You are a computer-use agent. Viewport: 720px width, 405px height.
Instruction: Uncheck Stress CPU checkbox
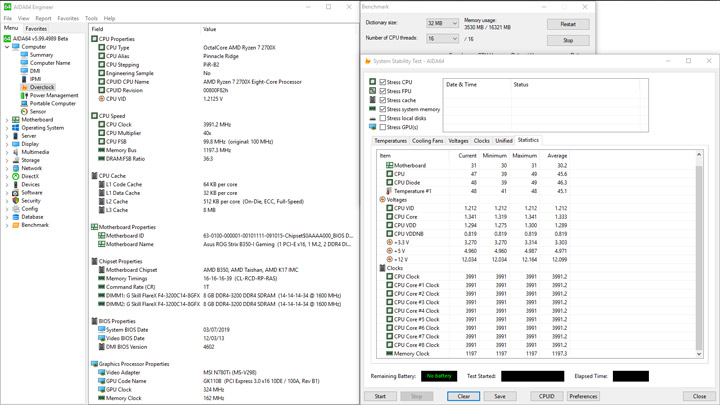382,82
